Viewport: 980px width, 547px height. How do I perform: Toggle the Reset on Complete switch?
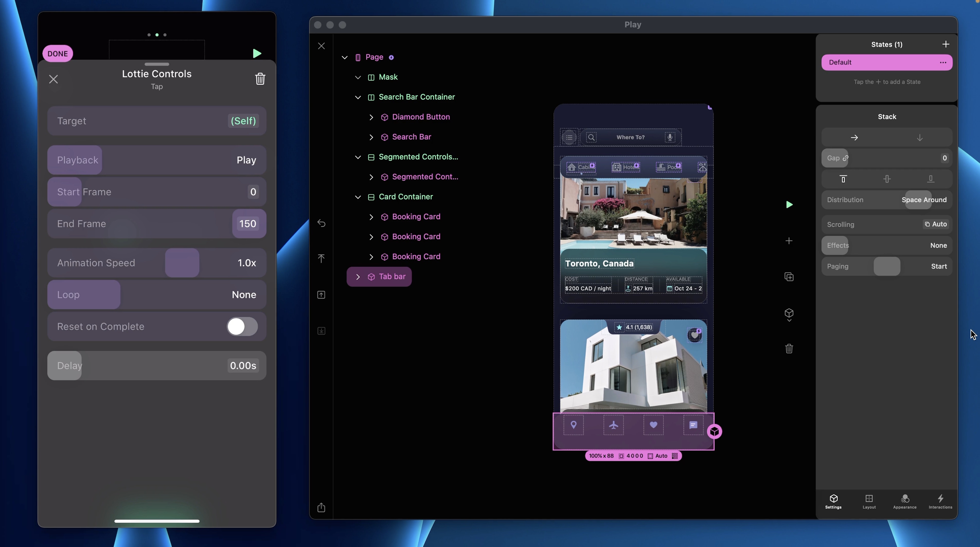click(242, 326)
